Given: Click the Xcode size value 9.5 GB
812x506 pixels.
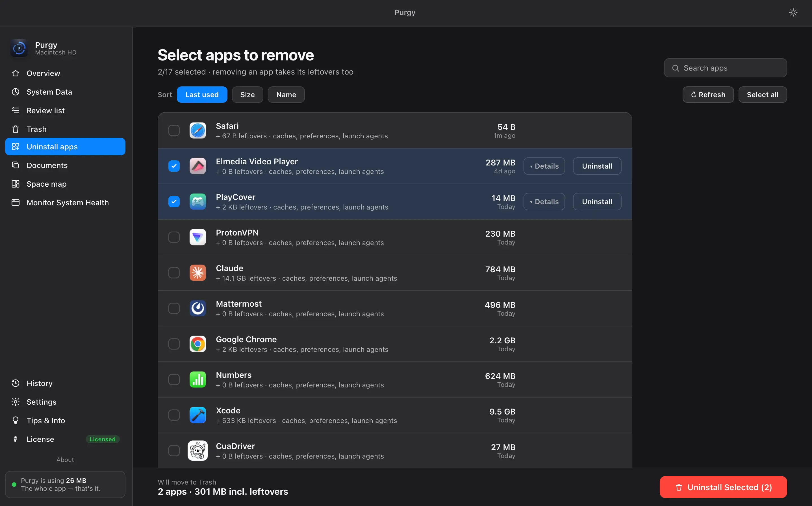Looking at the screenshot, I should point(502,411).
